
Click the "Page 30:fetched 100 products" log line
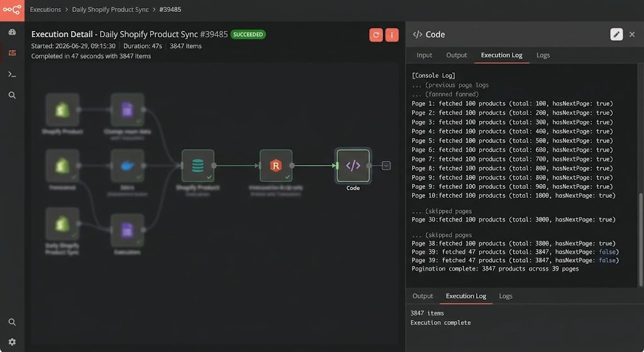(513, 220)
